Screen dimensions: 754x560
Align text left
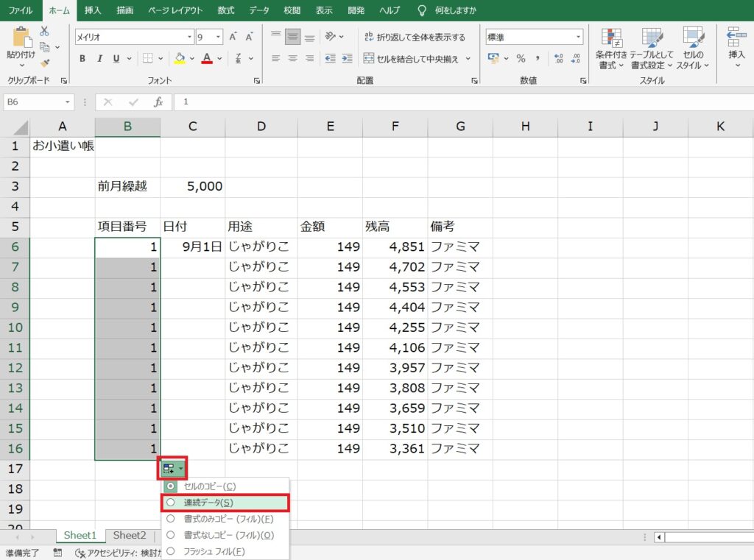tap(275, 59)
